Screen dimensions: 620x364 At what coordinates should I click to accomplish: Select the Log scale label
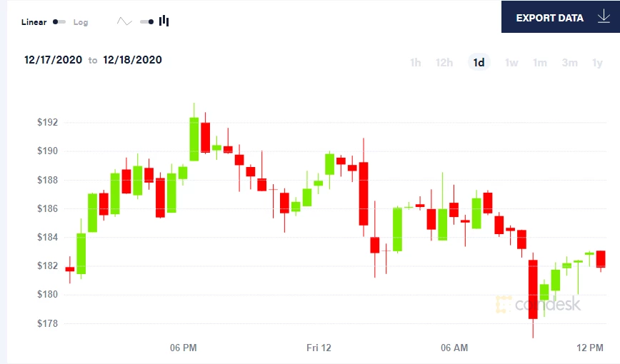(x=81, y=22)
